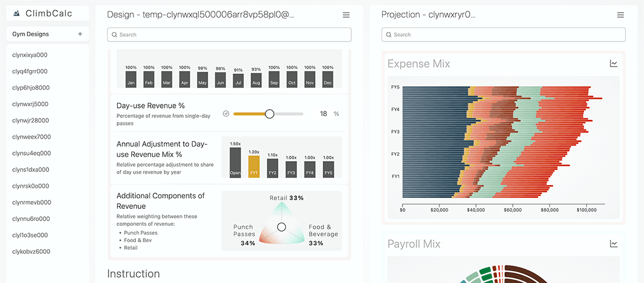The width and height of the screenshot is (644, 283).
Task: Toggle the Day-use Revenue check circle
Action: click(x=226, y=114)
